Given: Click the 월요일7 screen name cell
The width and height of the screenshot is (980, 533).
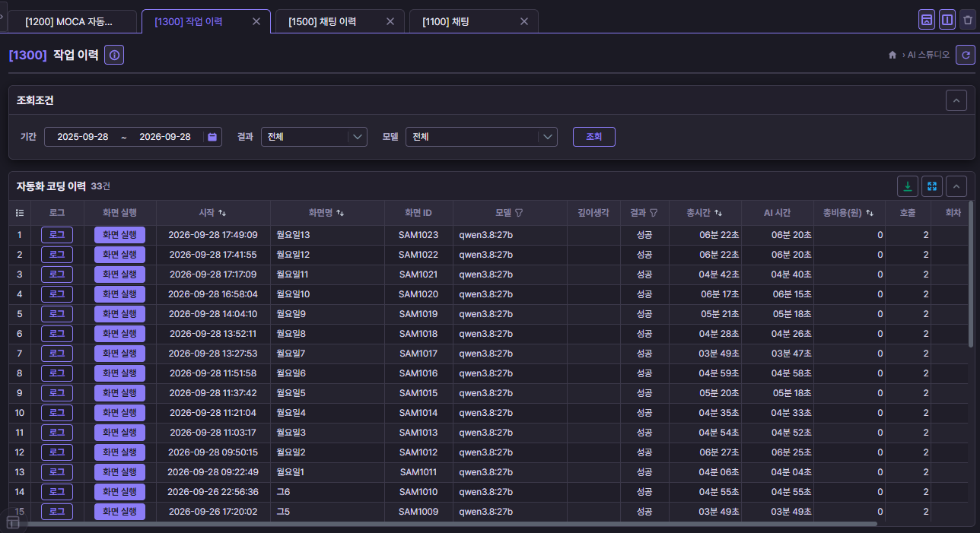Looking at the screenshot, I should pos(327,354).
